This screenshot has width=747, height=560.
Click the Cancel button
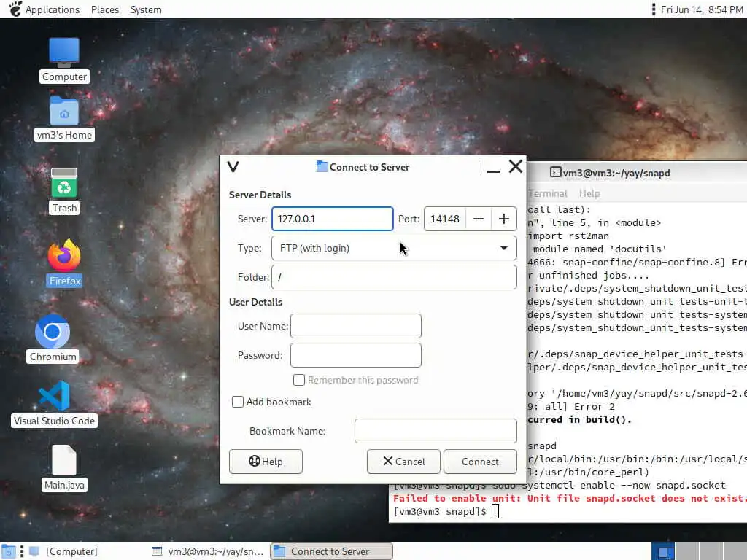[x=403, y=462]
